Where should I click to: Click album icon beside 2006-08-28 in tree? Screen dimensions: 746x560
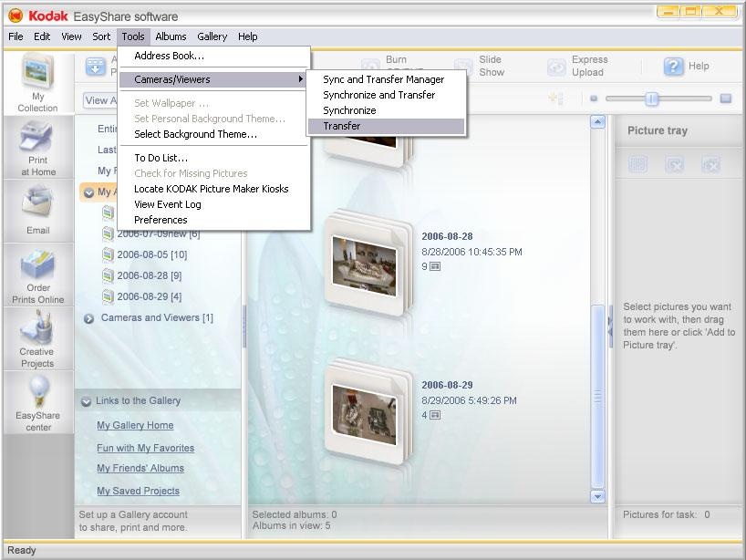(108, 275)
